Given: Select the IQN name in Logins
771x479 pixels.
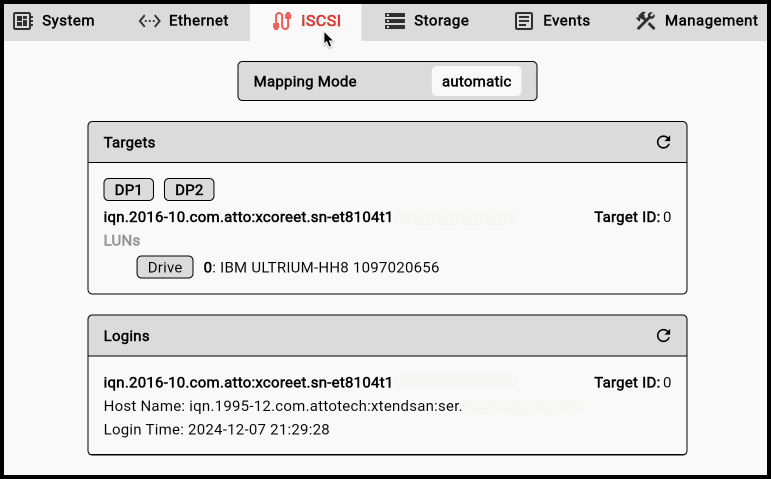Looking at the screenshot, I should pos(248,382).
